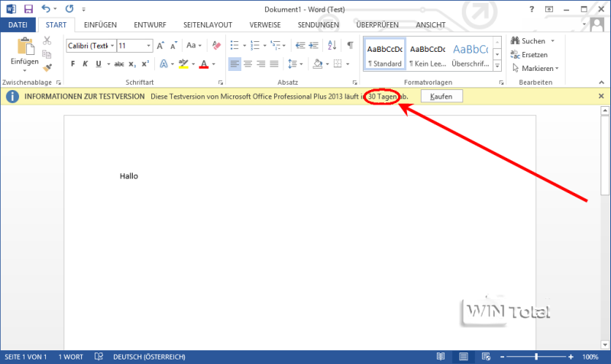Toggle bold formatting with the F button
Screen dimensions: 611x364
coord(73,64)
